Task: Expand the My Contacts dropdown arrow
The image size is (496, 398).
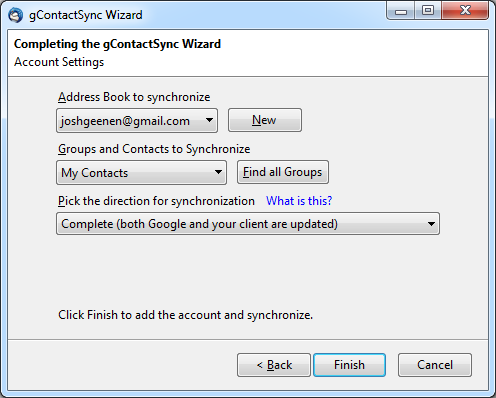Action: [218, 172]
